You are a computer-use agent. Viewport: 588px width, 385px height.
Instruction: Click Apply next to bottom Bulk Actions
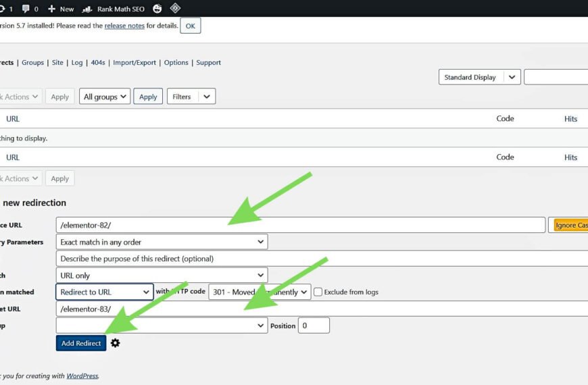tap(60, 178)
